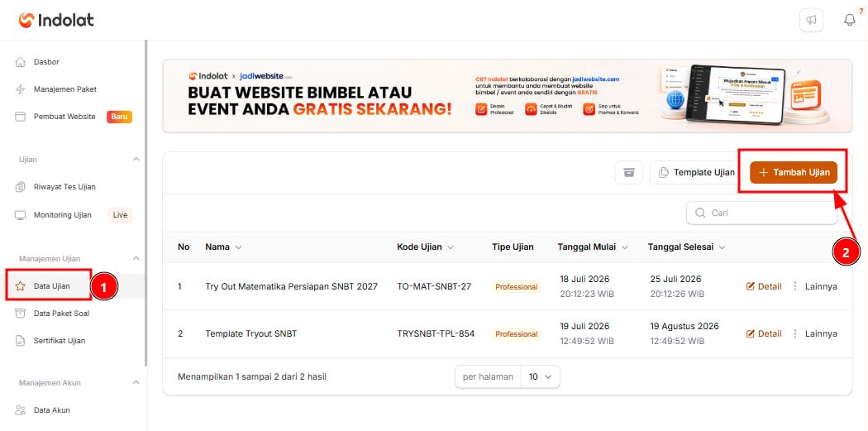This screenshot has width=868, height=431.
Task: Click the sidebar vertical scrollbar
Action: pos(145,203)
